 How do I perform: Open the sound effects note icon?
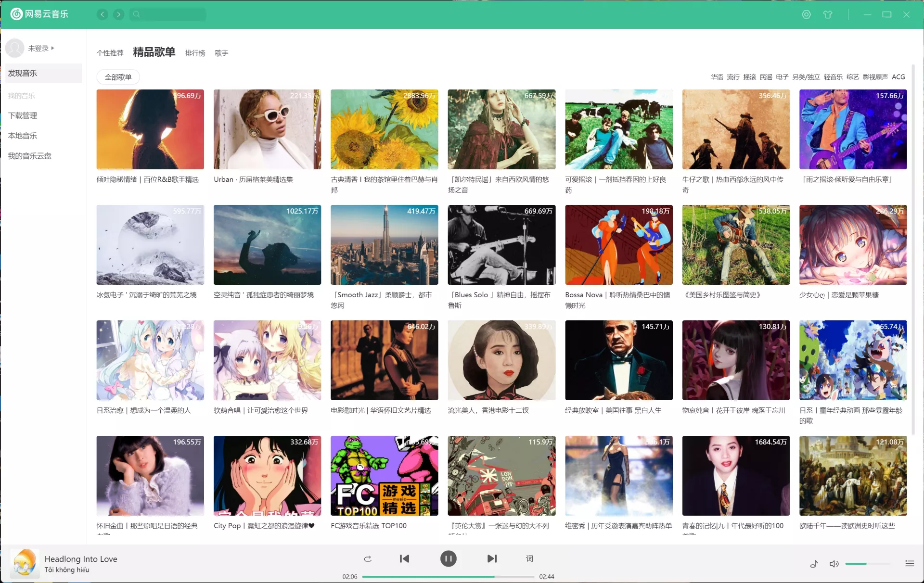click(x=814, y=564)
